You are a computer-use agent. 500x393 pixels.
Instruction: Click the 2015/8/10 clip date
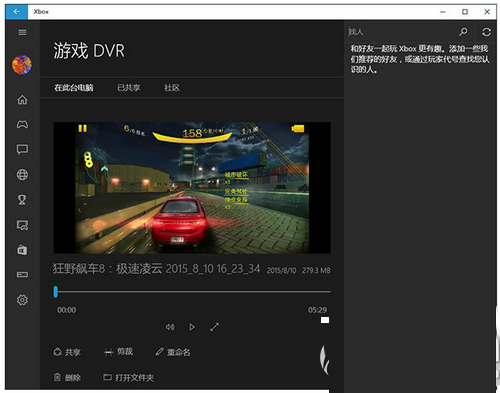point(281,270)
